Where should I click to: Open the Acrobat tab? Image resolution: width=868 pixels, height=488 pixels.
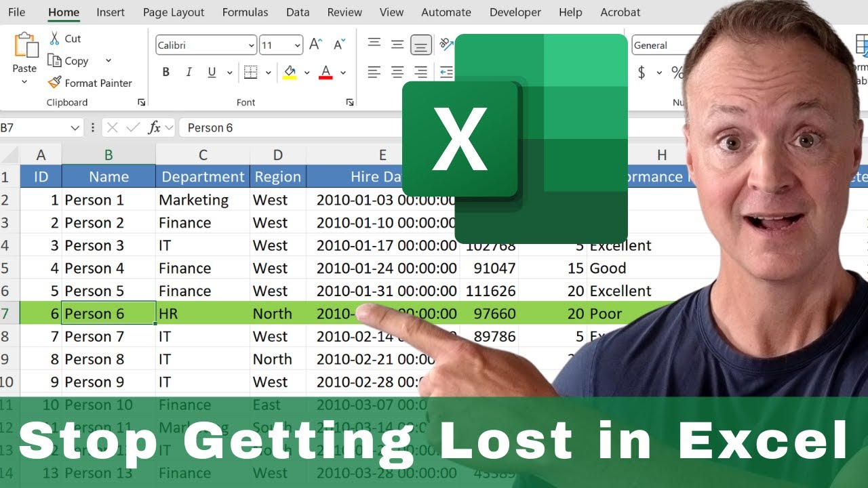(620, 12)
